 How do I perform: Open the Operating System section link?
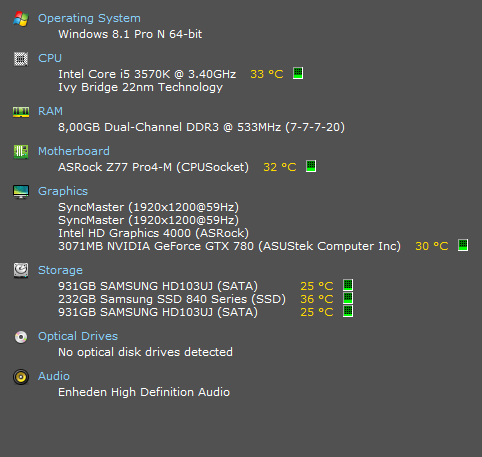tap(89, 18)
